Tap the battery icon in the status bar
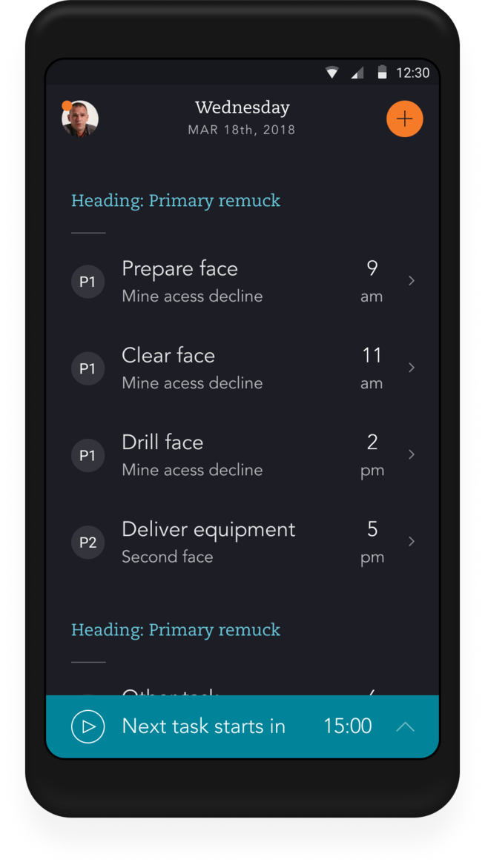The height and width of the screenshot is (868, 485). point(383,73)
